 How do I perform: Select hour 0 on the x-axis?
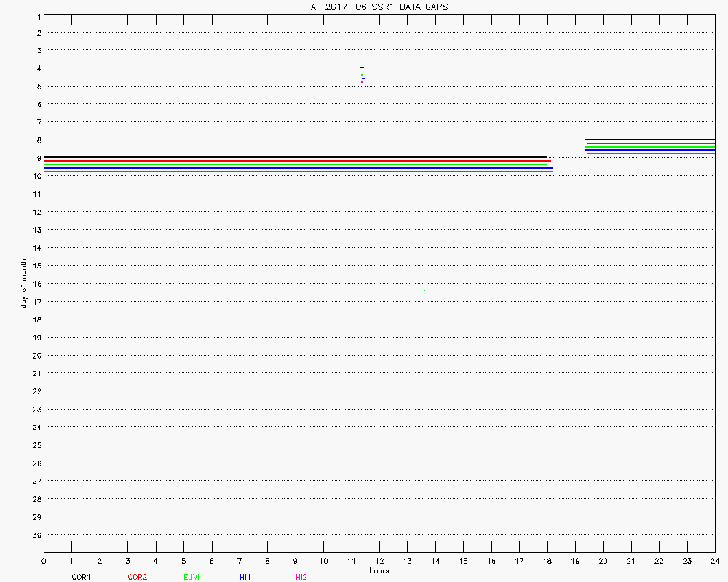[x=44, y=561]
